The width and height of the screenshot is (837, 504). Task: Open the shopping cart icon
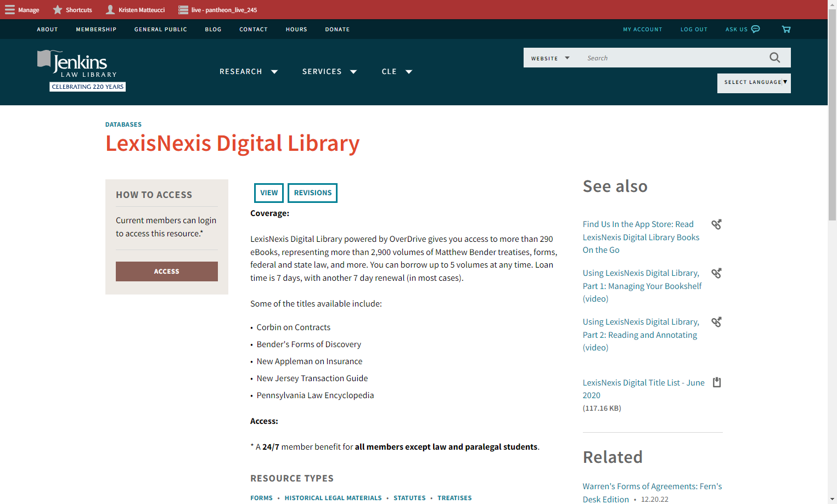point(787,29)
